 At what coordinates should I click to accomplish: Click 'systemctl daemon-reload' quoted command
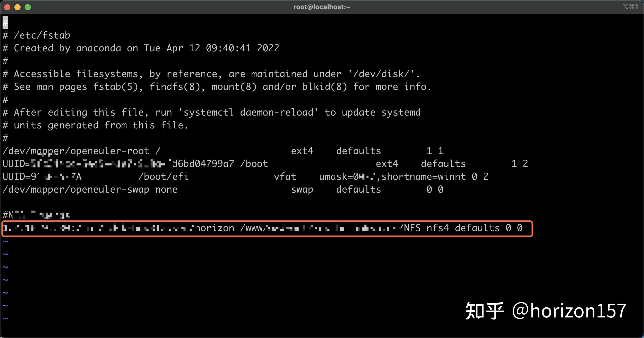(x=248, y=112)
